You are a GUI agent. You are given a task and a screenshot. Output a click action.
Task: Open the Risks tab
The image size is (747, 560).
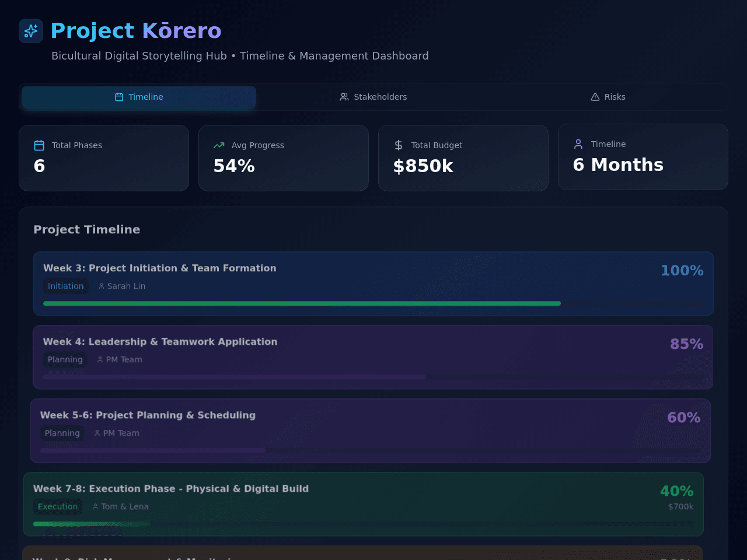tap(608, 97)
